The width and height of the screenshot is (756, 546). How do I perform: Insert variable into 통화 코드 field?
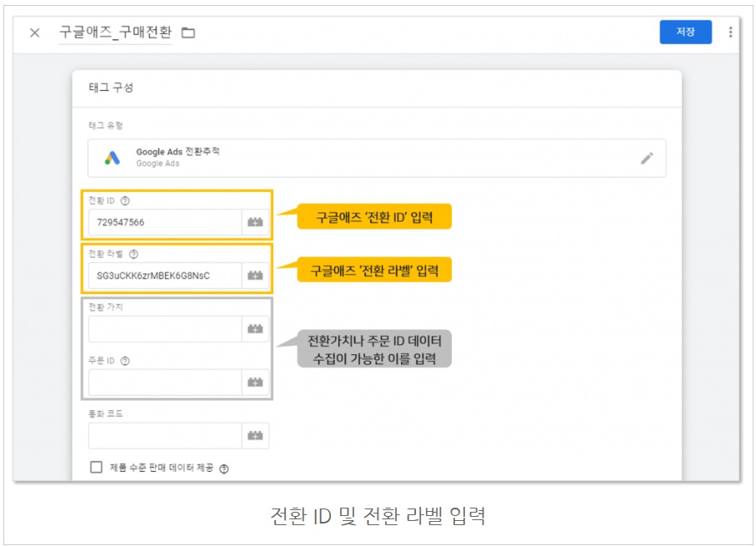pos(255,436)
